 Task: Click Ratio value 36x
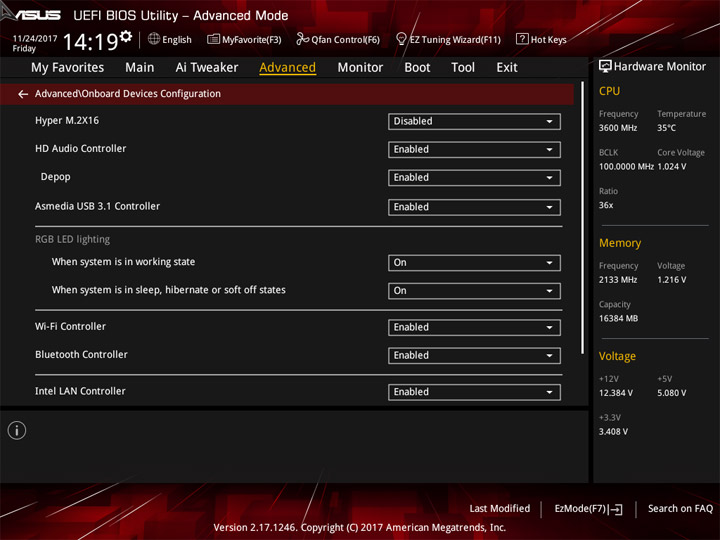point(606,205)
